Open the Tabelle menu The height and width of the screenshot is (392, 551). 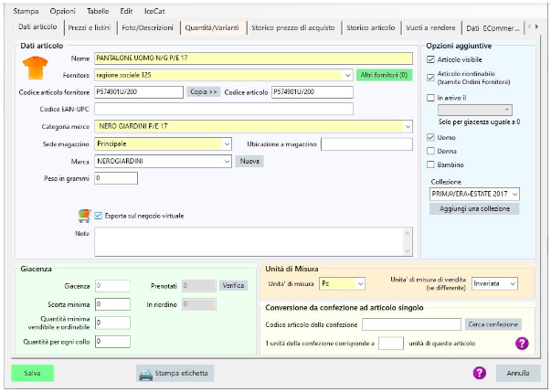[x=98, y=11]
